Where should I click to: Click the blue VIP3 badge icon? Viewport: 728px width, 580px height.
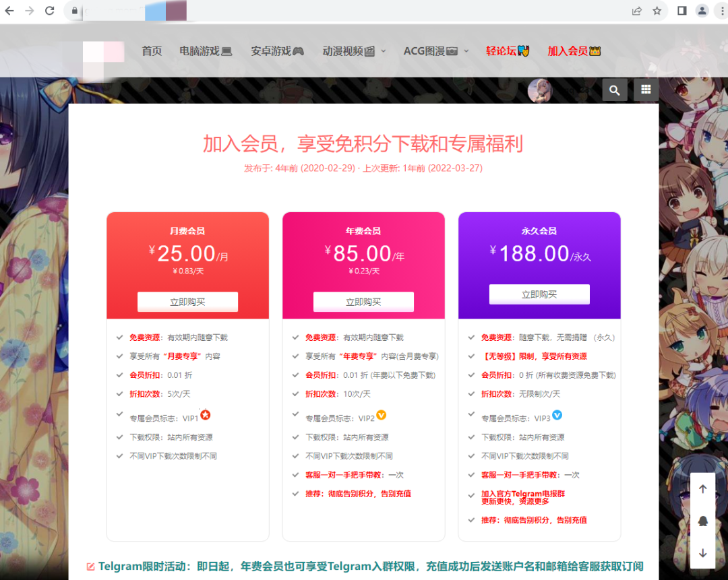[557, 415]
